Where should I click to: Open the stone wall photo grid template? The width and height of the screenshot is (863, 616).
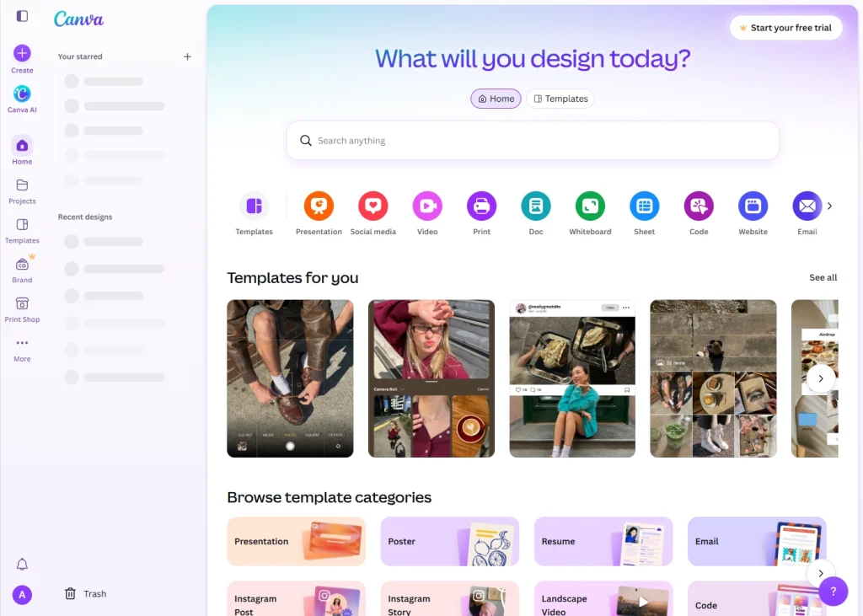coord(713,378)
